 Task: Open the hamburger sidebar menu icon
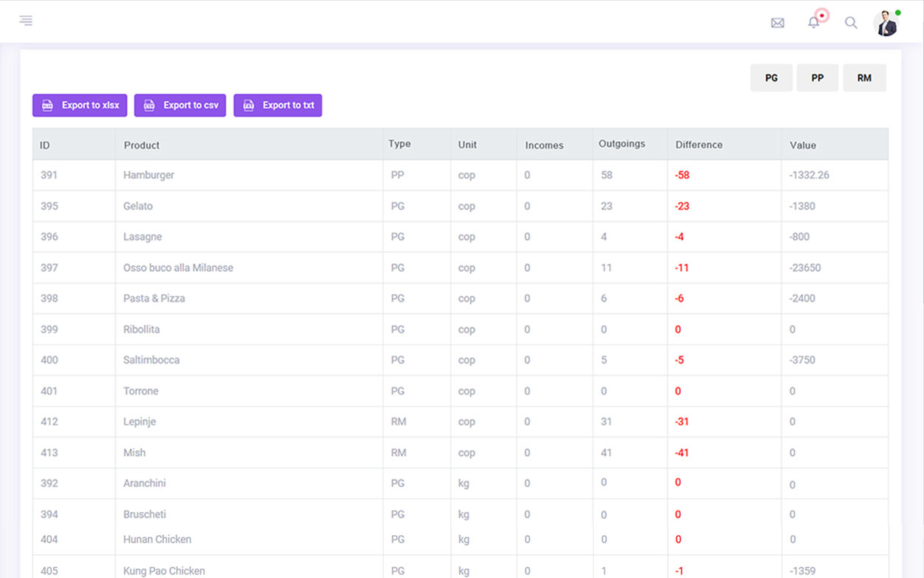[x=26, y=21]
